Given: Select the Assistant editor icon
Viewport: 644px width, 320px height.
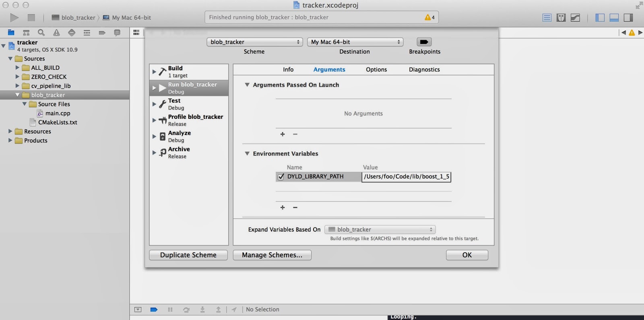Looking at the screenshot, I should (x=561, y=17).
